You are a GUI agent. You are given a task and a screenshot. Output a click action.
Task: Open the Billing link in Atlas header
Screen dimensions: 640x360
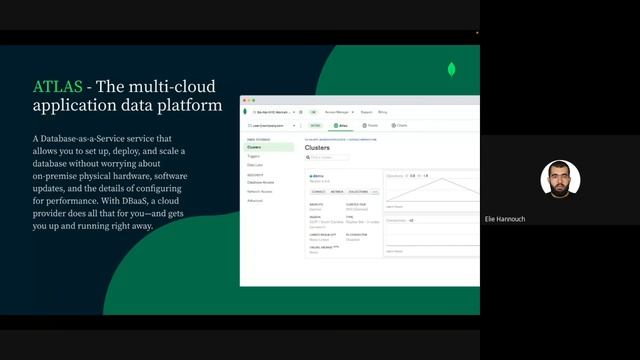click(382, 112)
